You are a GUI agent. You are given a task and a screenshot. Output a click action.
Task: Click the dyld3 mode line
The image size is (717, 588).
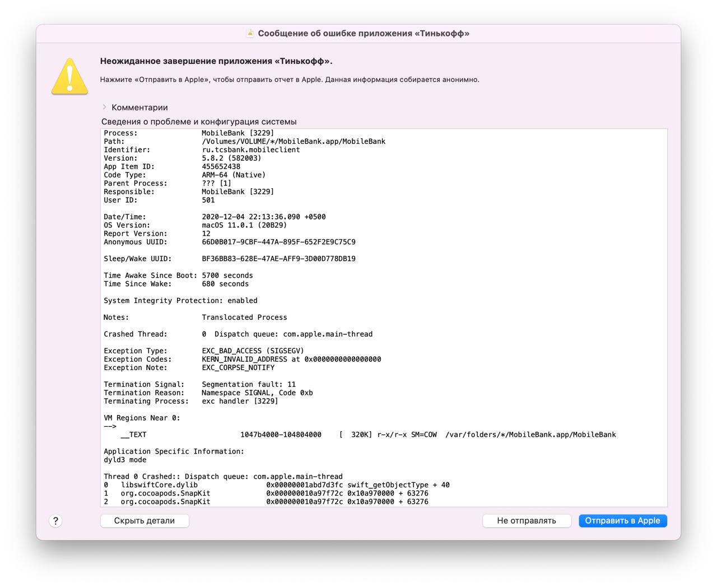point(125,461)
